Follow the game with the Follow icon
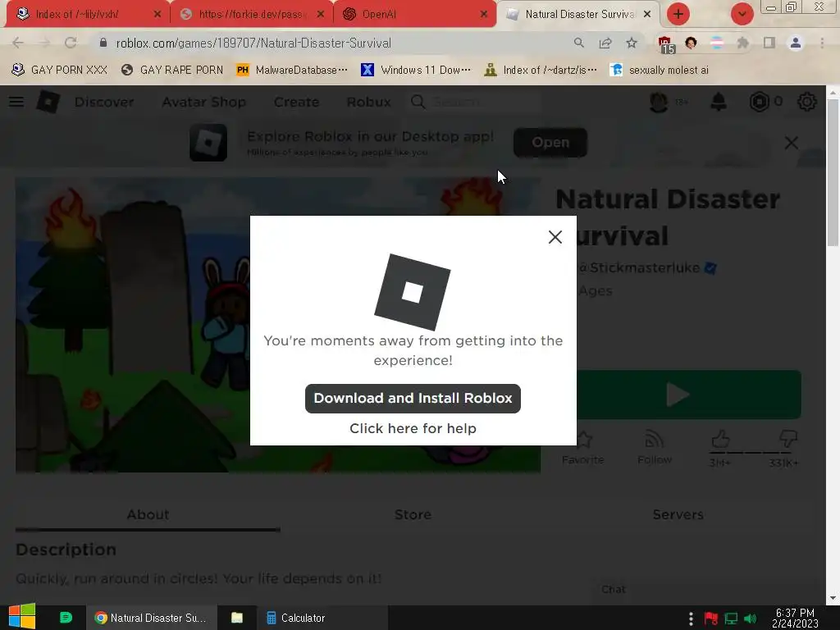 tap(654, 447)
